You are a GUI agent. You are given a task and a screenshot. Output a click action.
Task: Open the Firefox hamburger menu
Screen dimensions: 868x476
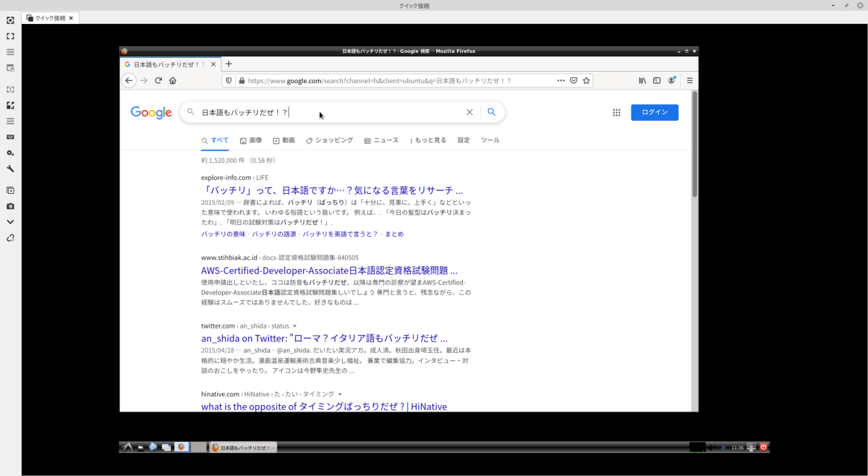(689, 80)
